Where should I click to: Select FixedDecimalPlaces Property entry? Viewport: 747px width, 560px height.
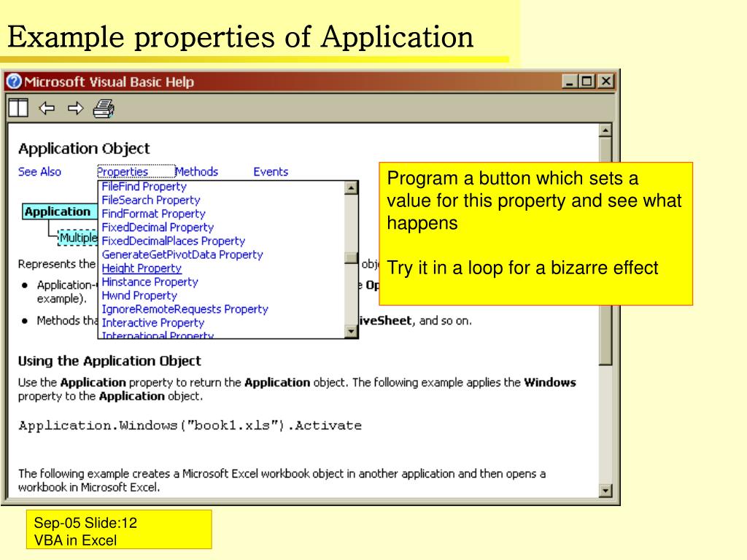click(x=174, y=241)
